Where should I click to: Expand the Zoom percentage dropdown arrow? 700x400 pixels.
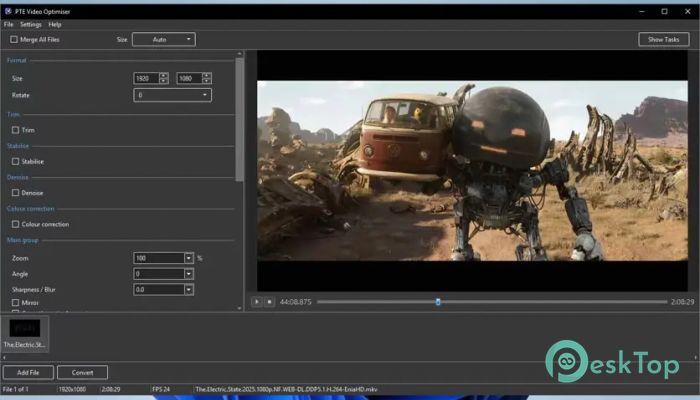189,258
